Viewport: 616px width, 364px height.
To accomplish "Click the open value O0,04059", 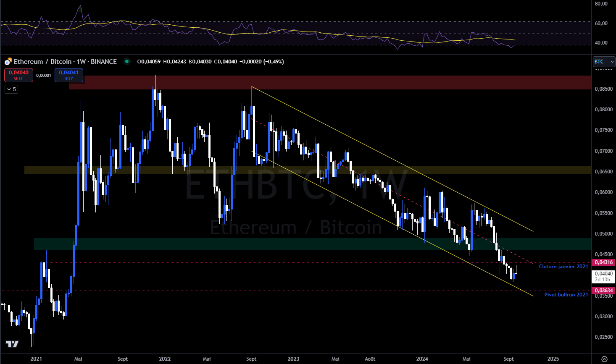I will [x=149, y=61].
